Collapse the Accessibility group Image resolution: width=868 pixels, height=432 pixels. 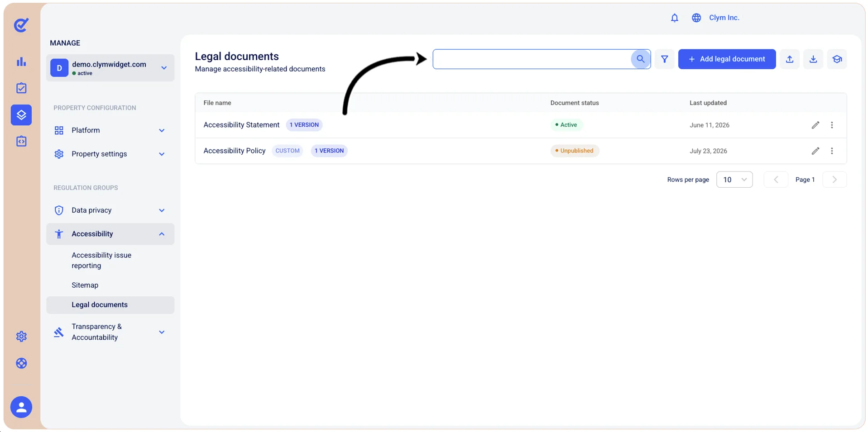point(110,234)
